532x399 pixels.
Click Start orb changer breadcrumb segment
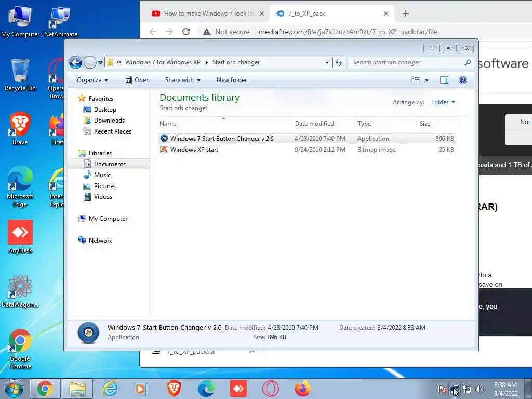click(236, 62)
